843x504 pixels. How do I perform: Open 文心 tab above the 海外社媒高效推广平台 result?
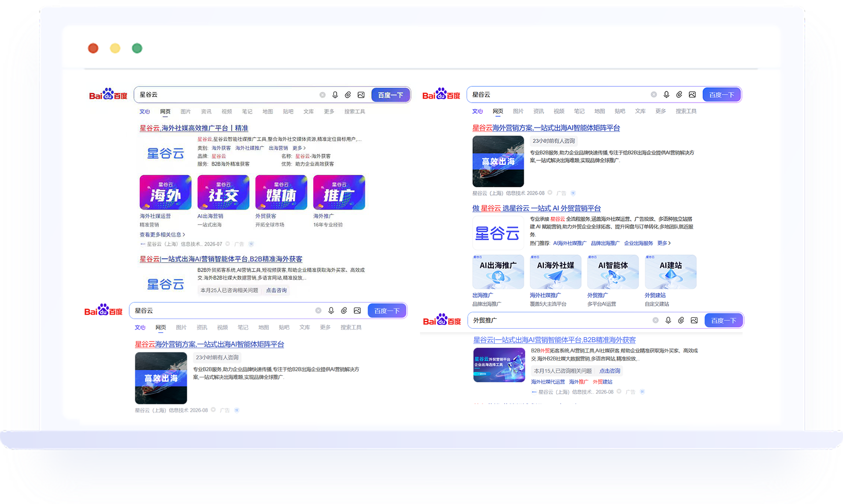click(145, 111)
